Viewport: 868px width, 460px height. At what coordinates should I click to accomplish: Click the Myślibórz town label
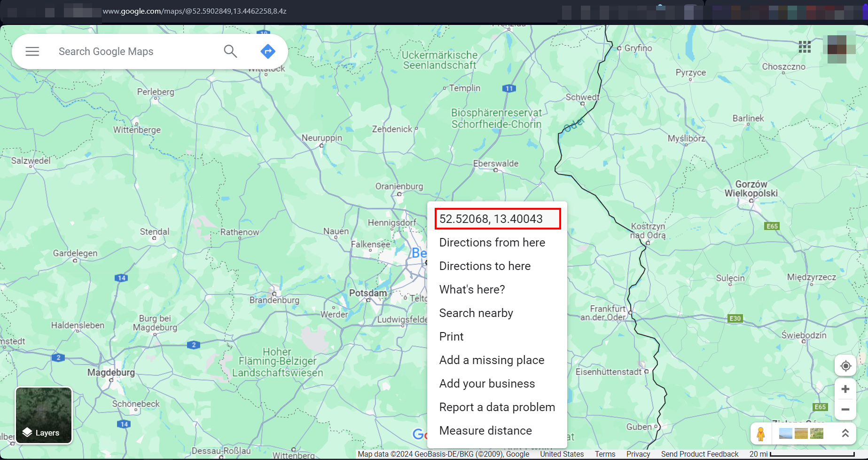687,138
